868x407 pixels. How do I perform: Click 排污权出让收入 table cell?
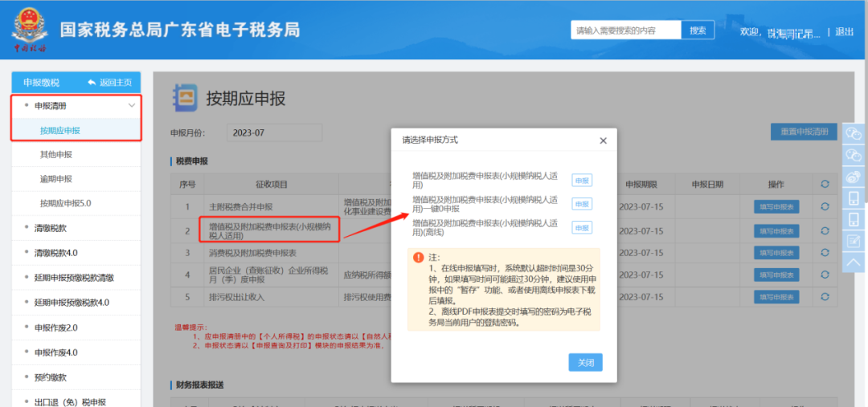point(272,297)
